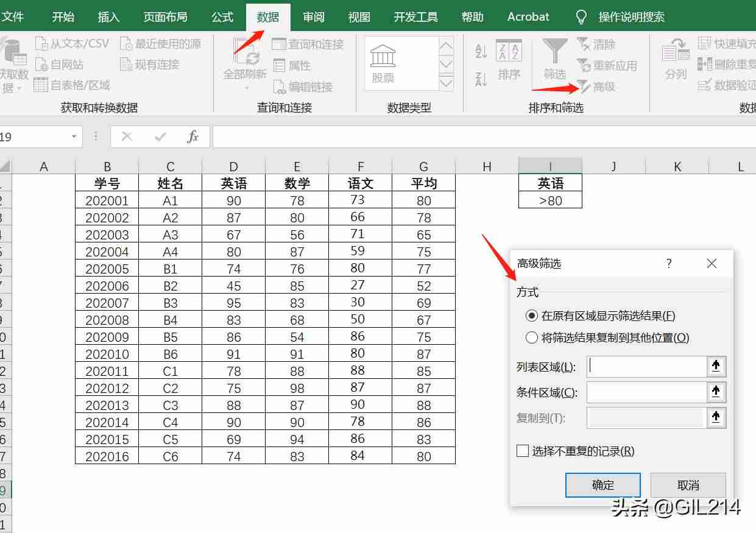The image size is (756, 533).
Task: Expand the data types gallery more arrow
Action: click(x=446, y=82)
